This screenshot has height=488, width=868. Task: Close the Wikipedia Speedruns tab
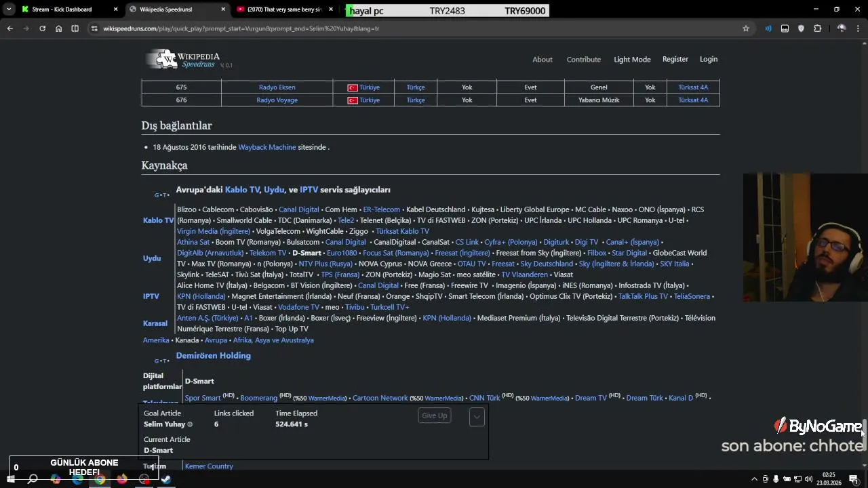coord(223,9)
